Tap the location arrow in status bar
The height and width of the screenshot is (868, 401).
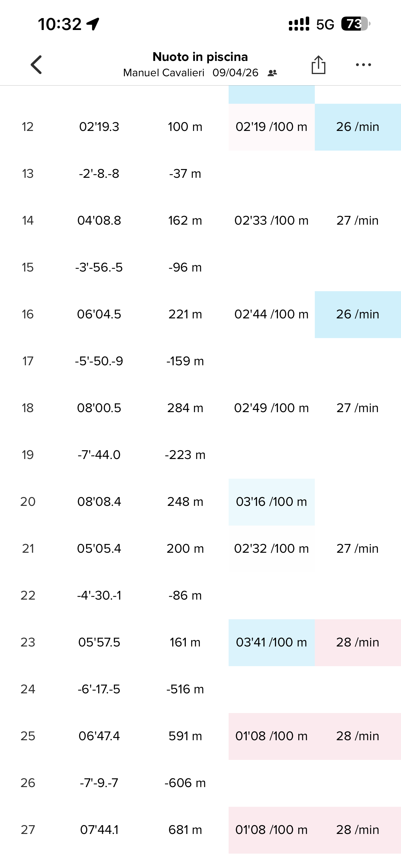(93, 24)
